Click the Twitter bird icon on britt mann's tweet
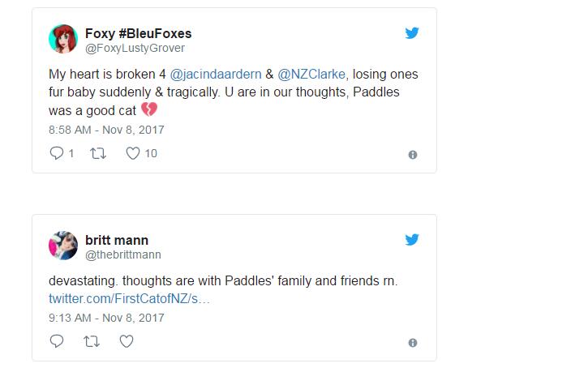 tap(412, 240)
